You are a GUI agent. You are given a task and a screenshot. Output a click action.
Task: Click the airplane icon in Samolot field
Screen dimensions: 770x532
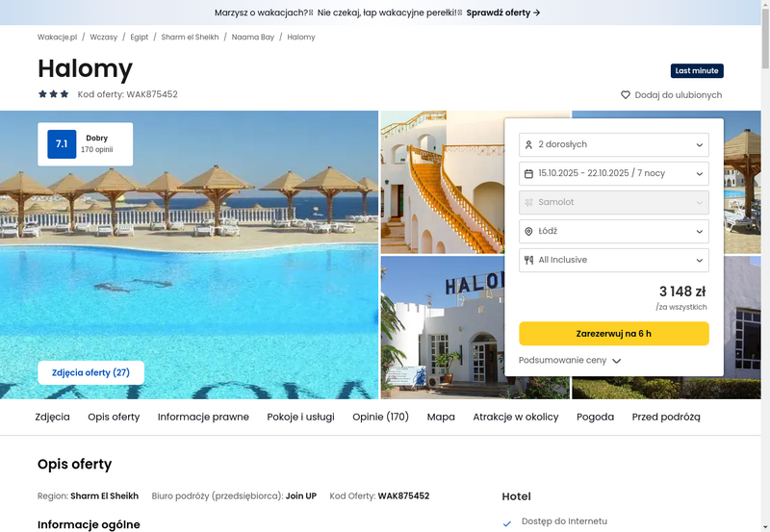[528, 202]
